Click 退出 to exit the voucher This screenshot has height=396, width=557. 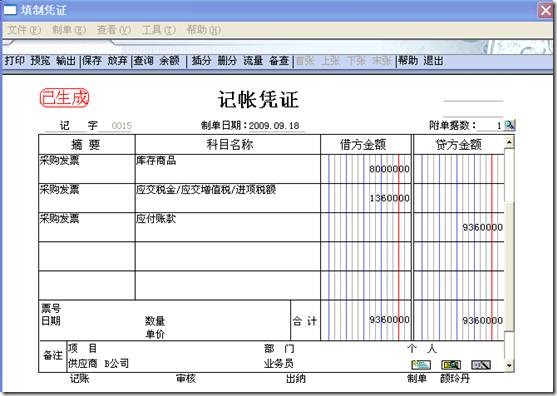[x=433, y=61]
